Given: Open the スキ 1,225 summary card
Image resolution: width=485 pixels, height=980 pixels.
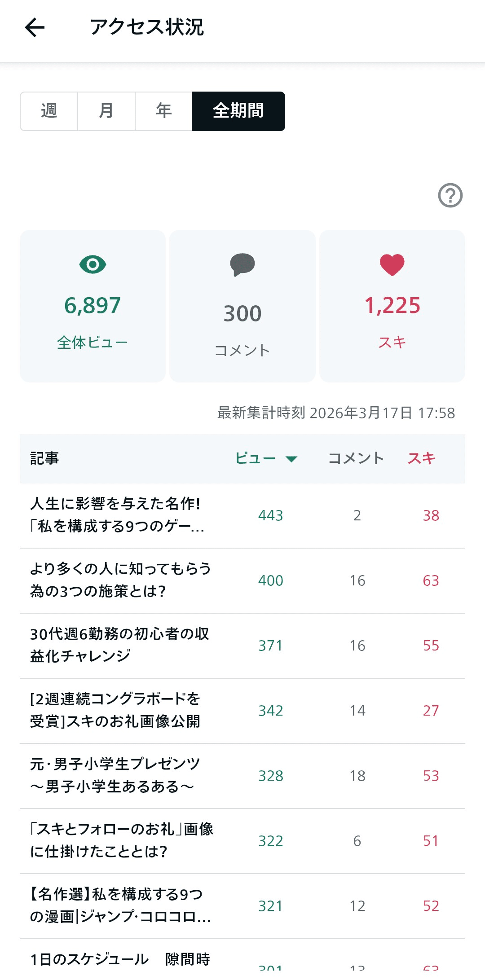Looking at the screenshot, I should pos(392,306).
